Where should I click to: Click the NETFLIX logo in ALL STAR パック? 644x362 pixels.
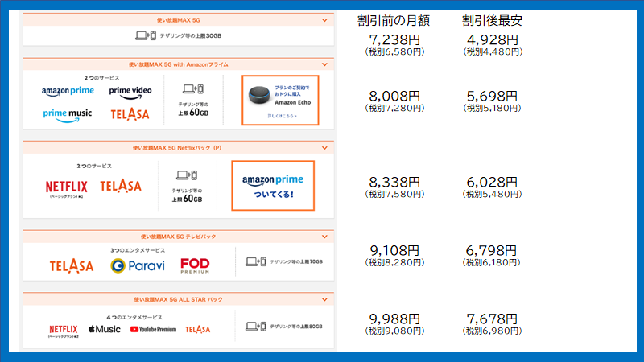tap(64, 331)
